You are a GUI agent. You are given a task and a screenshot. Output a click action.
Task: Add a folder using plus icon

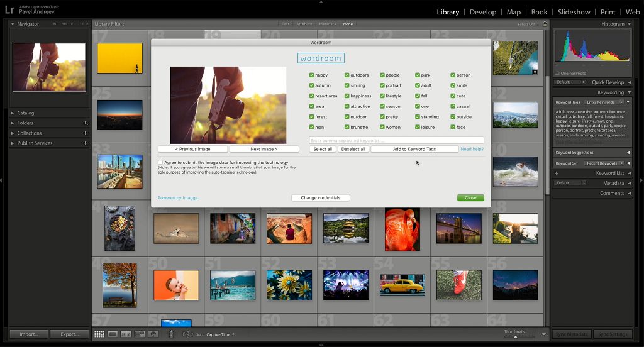[x=86, y=123]
